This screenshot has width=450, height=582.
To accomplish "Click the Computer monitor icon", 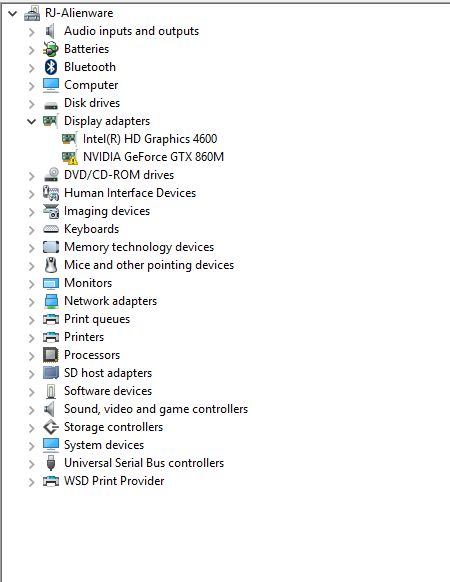I will click(x=50, y=85).
